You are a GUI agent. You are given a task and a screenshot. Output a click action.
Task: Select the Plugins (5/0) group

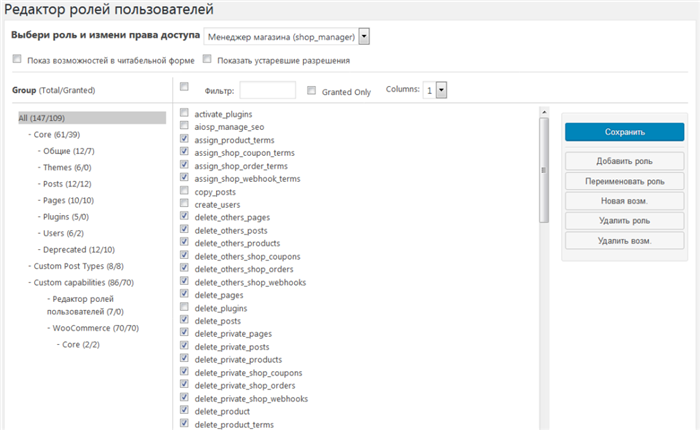63,217
